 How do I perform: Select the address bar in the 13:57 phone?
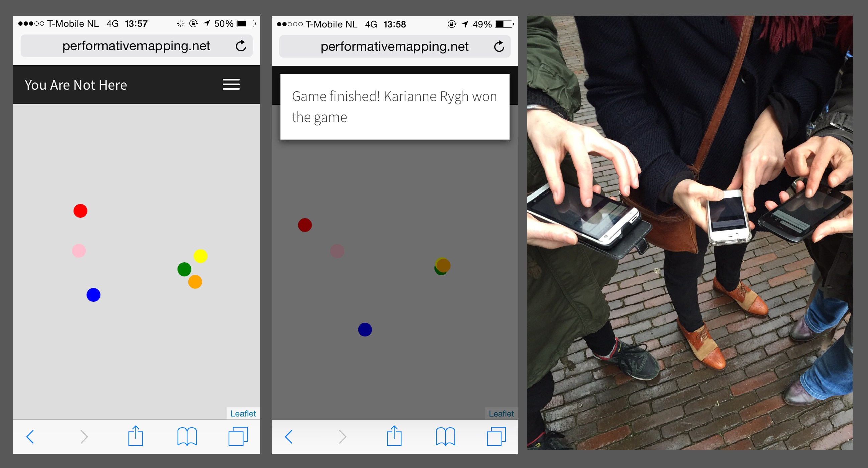tap(136, 46)
